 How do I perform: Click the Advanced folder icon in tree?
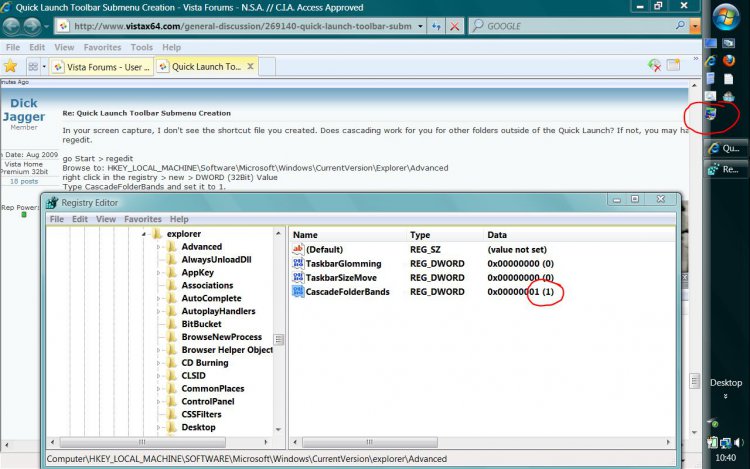[x=171, y=247]
